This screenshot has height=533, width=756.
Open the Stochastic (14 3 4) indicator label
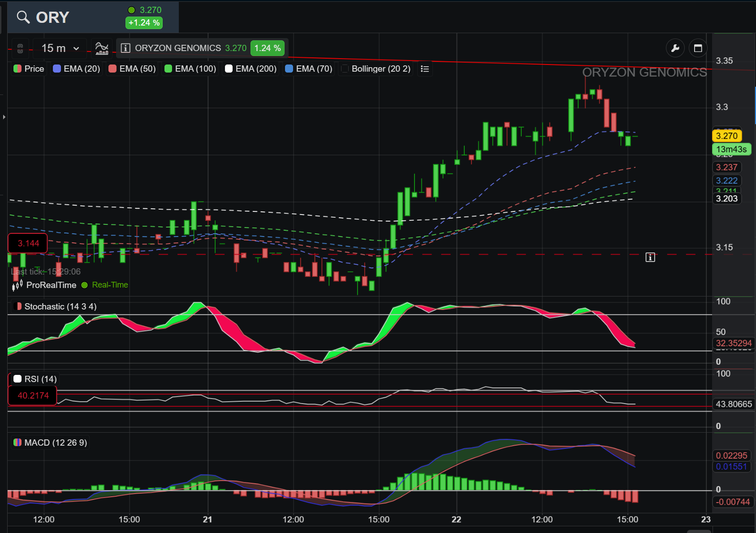tap(56, 307)
